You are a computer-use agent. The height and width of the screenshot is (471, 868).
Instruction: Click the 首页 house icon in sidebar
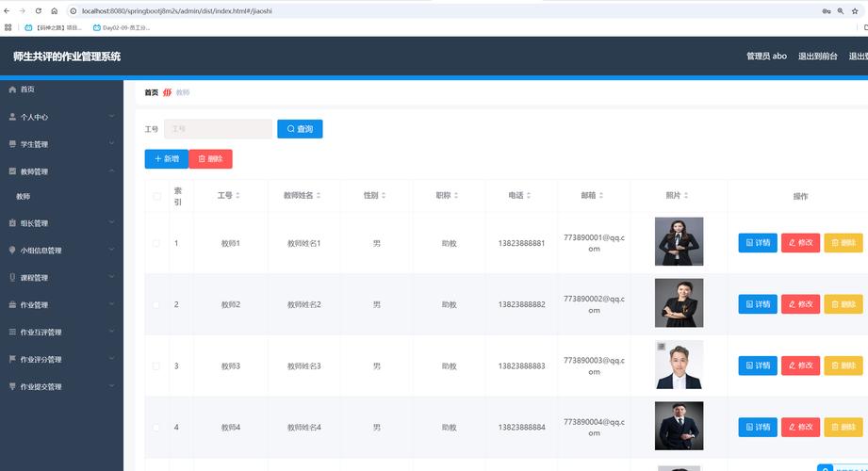(x=12, y=89)
